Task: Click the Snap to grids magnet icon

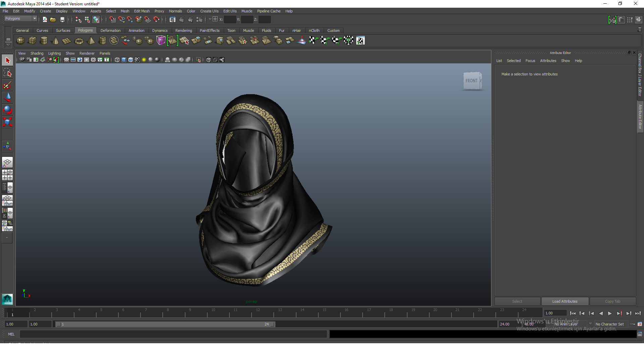Action: pyautogui.click(x=112, y=19)
